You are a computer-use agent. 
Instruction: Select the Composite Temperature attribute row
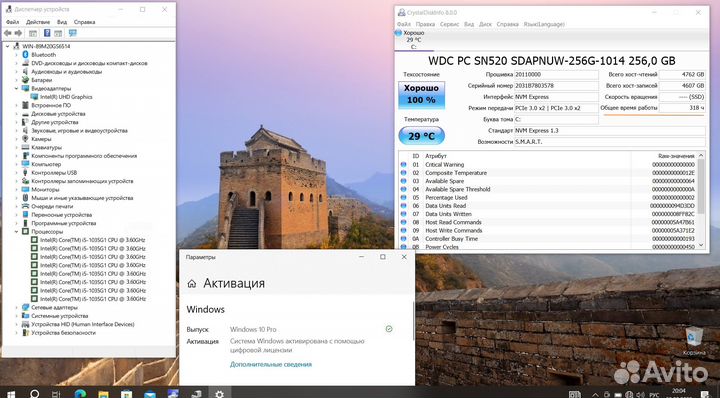tap(548, 173)
